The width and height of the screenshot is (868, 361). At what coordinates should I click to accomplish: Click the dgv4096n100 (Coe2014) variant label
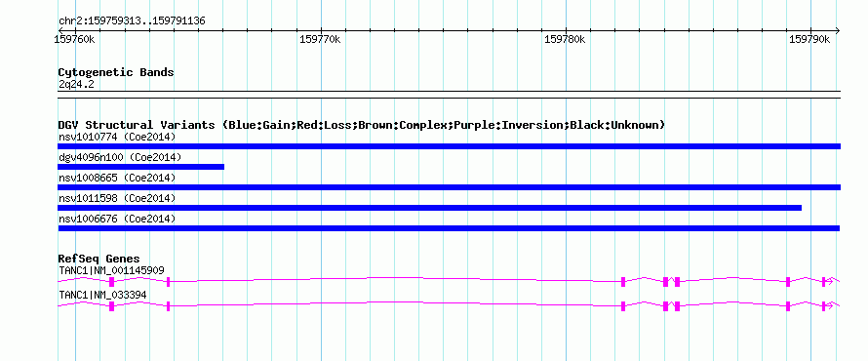point(120,157)
